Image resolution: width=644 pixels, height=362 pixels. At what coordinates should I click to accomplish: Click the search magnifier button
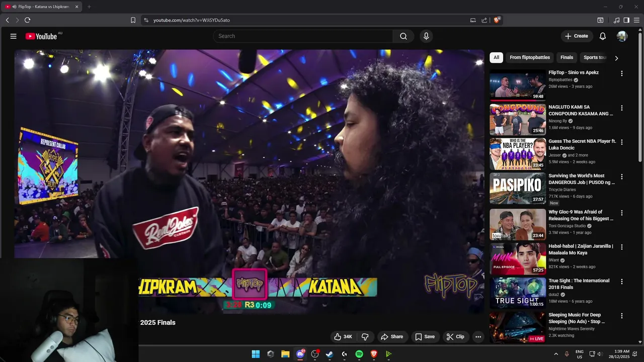pyautogui.click(x=404, y=36)
